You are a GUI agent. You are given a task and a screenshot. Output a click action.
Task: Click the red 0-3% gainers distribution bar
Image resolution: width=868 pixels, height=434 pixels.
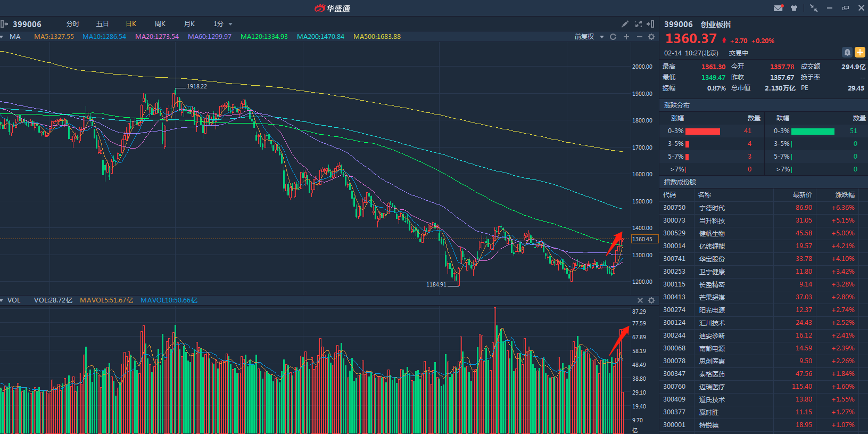[702, 131]
